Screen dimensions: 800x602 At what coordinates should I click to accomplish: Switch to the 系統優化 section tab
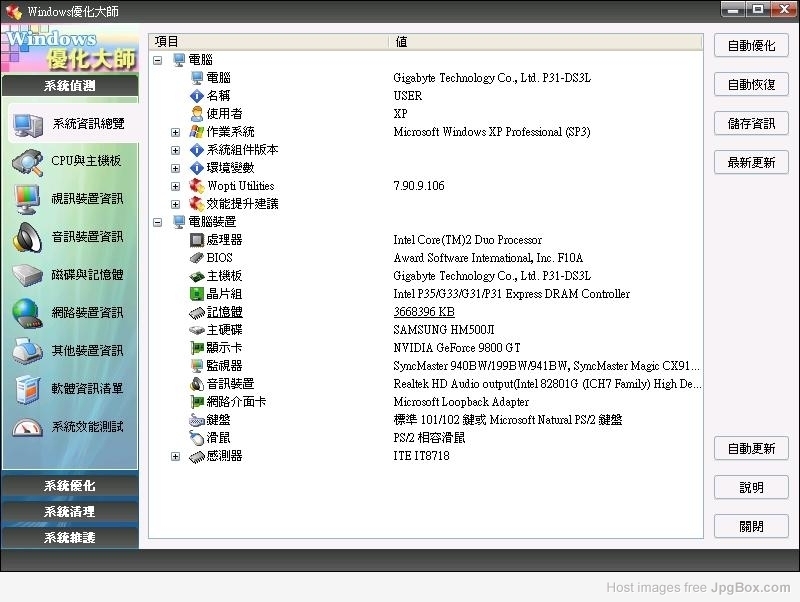[70, 486]
